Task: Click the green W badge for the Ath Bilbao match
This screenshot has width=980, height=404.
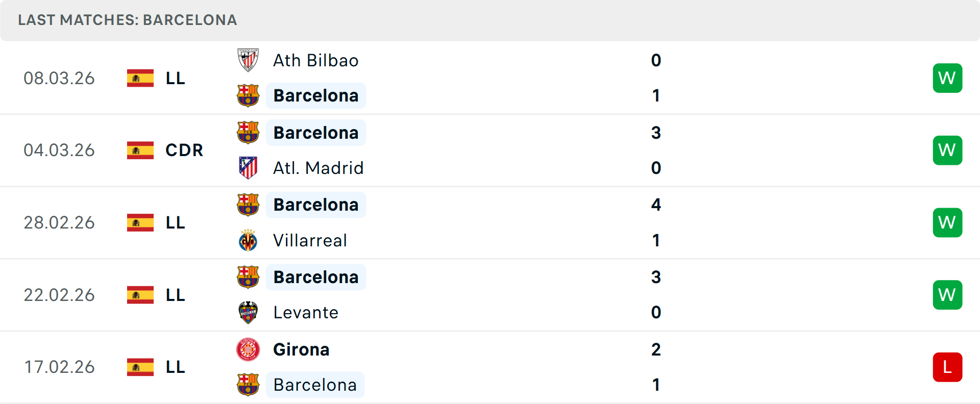Action: coord(947,78)
